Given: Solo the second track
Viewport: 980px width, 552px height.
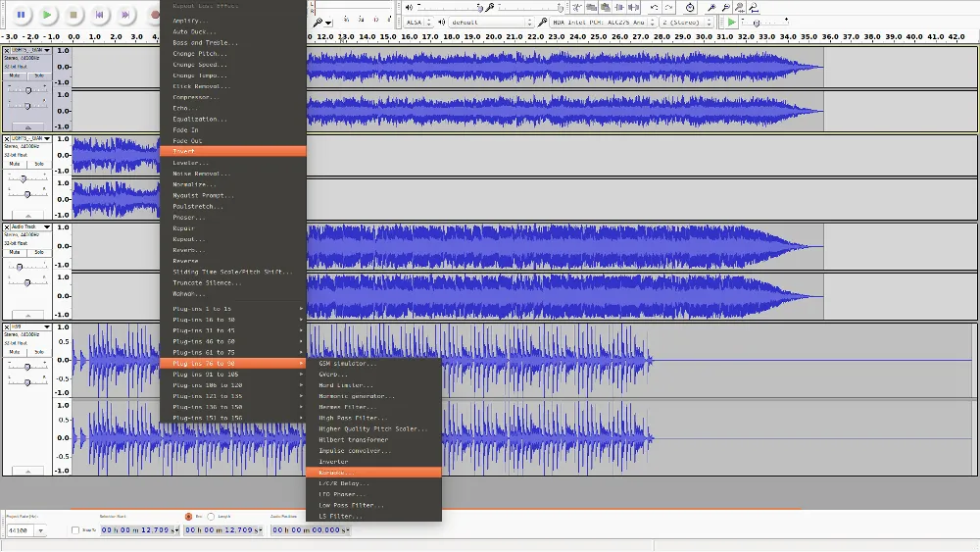Looking at the screenshot, I should [x=39, y=164].
